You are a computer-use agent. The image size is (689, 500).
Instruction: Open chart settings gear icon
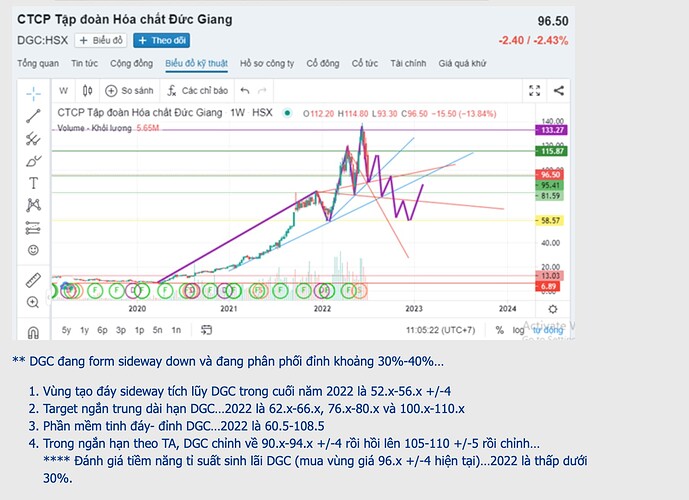(x=553, y=309)
